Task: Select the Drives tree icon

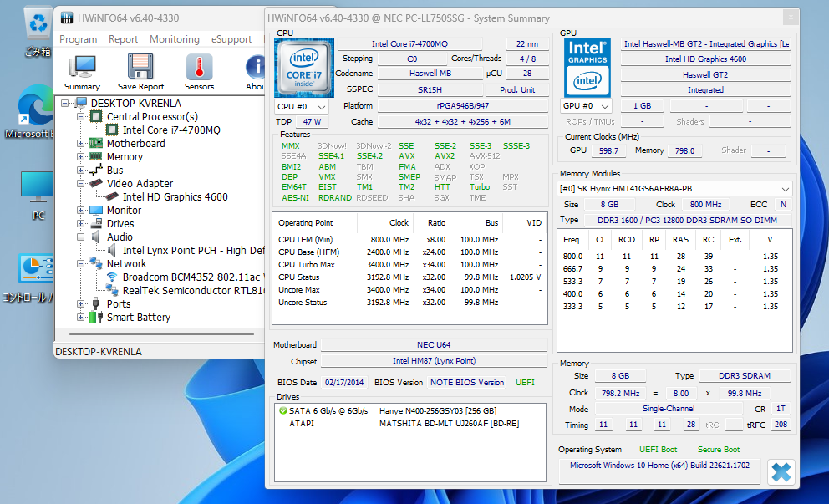Action: [x=96, y=223]
